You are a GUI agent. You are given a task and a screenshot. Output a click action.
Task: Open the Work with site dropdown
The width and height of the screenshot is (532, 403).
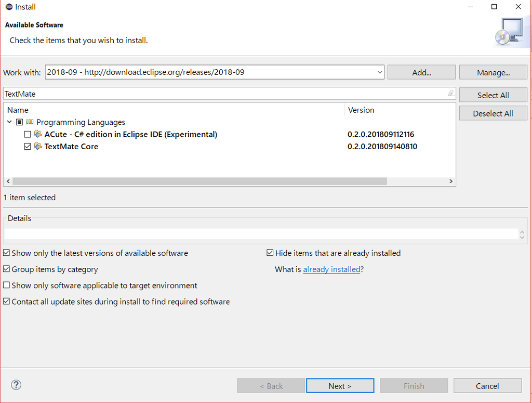coord(379,72)
